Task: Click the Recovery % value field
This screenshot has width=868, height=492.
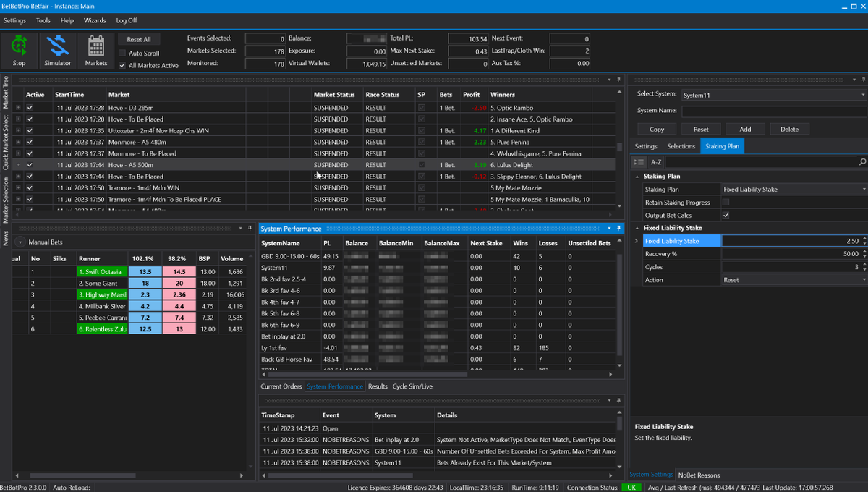Action: [791, 254]
